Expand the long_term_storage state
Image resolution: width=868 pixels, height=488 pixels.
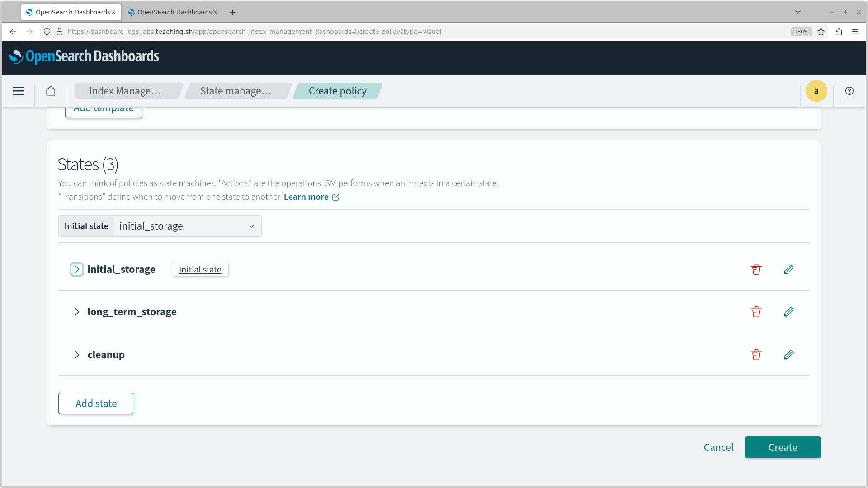(76, 312)
